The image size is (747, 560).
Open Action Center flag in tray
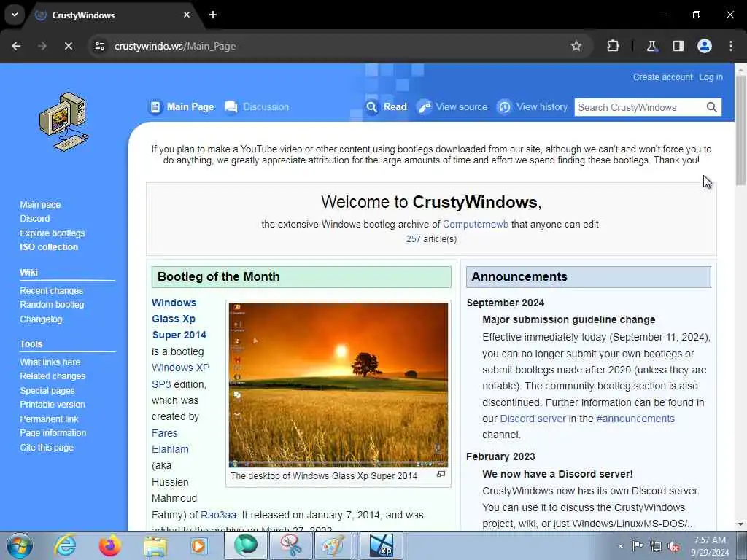point(638,546)
